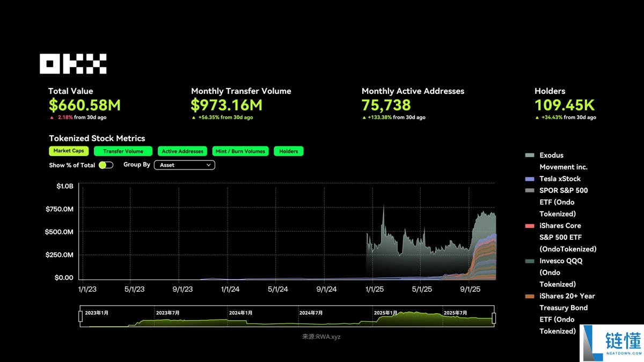Click left handle of timeline range slider
Screen dimensions: 644x362
point(80,317)
